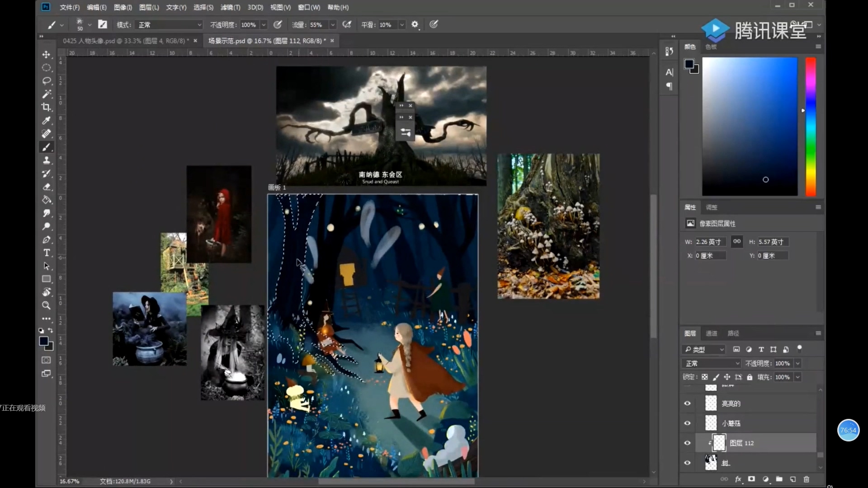Select the Dodge tool
This screenshot has height=488, width=868.
(46, 226)
